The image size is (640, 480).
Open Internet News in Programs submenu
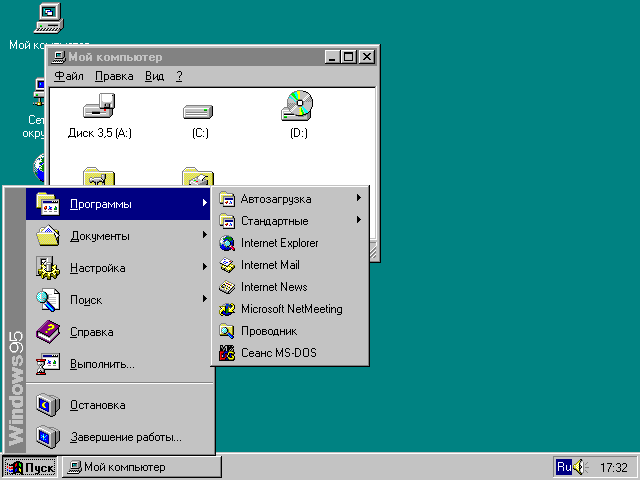[290, 287]
